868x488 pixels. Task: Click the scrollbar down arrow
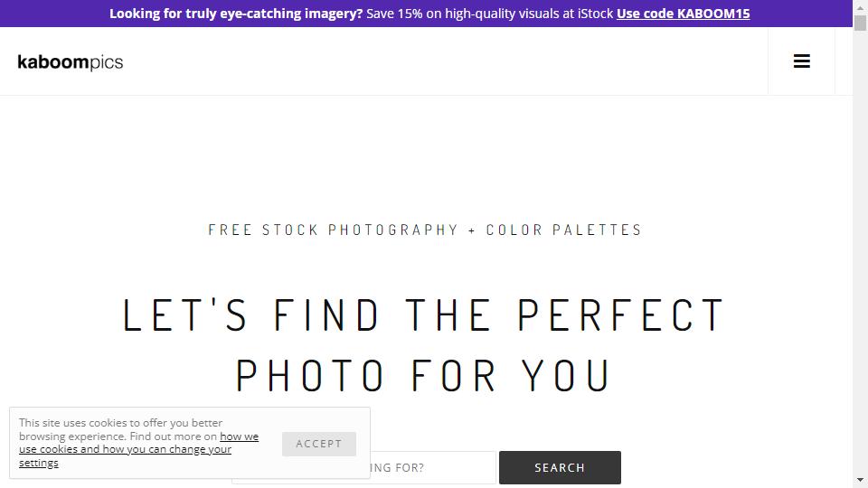click(x=860, y=480)
